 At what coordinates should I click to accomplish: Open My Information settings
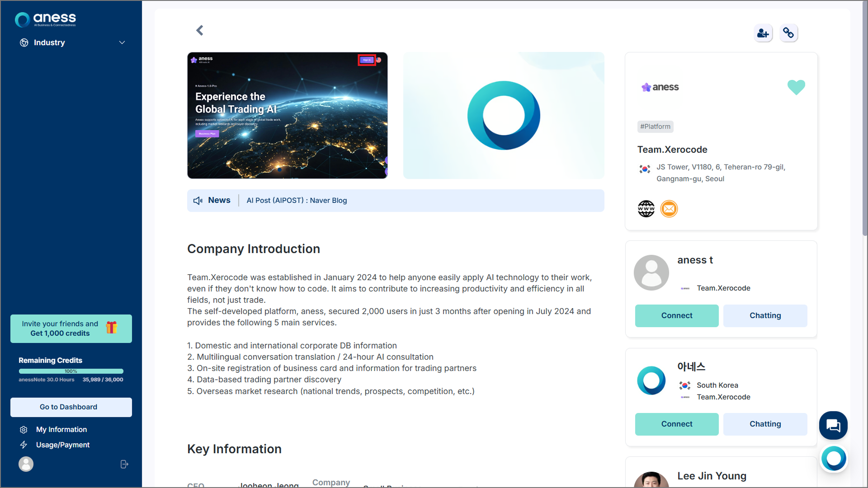(x=61, y=429)
